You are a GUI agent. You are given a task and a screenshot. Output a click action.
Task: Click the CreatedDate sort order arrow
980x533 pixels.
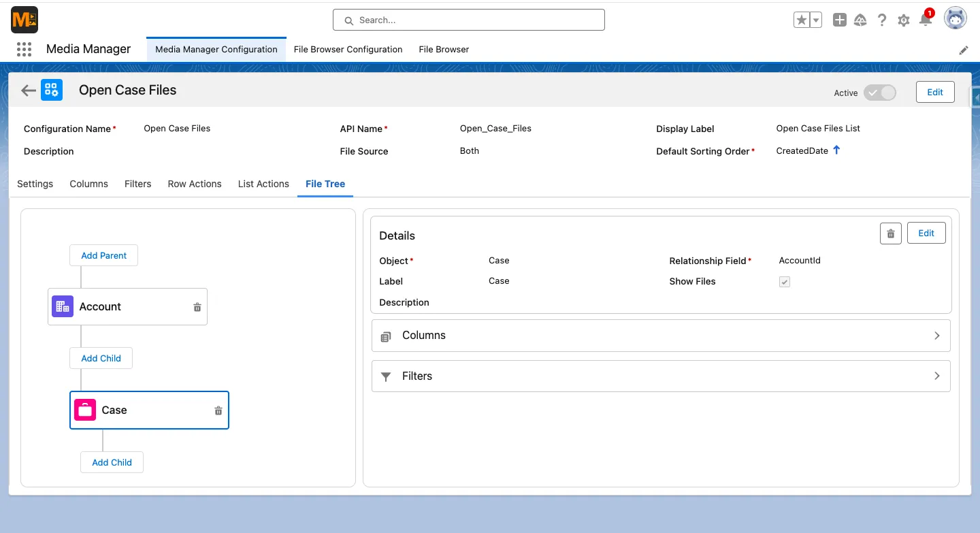[x=836, y=150]
